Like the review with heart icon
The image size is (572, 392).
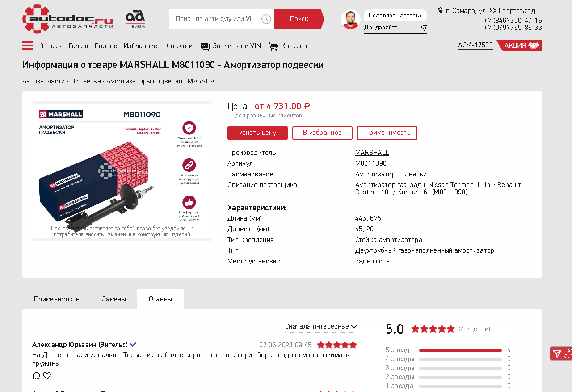pyautogui.click(x=47, y=376)
